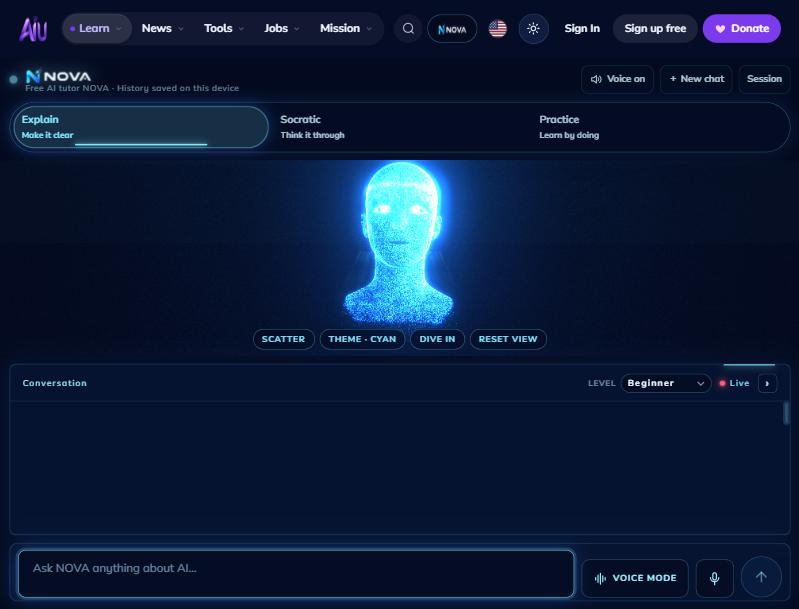799x609 pixels.
Task: Open the NOVA pill in navbar
Action: 452,29
